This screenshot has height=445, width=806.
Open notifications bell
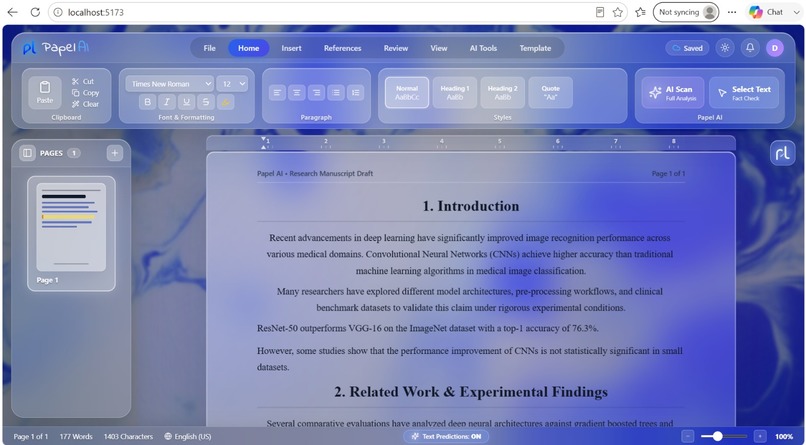(750, 48)
